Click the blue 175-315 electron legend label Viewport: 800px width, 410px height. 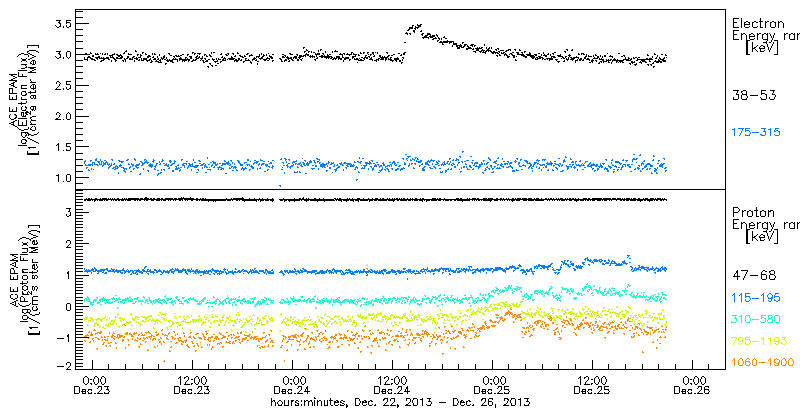coord(756,133)
